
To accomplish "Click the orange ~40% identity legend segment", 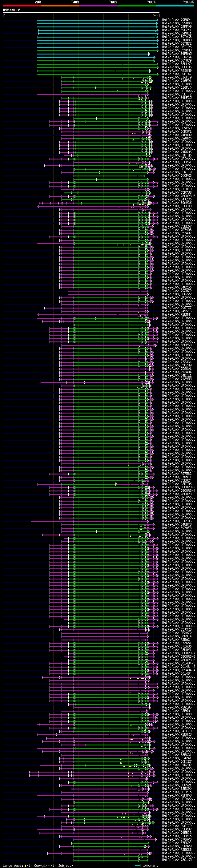I will click(x=60, y=6).
